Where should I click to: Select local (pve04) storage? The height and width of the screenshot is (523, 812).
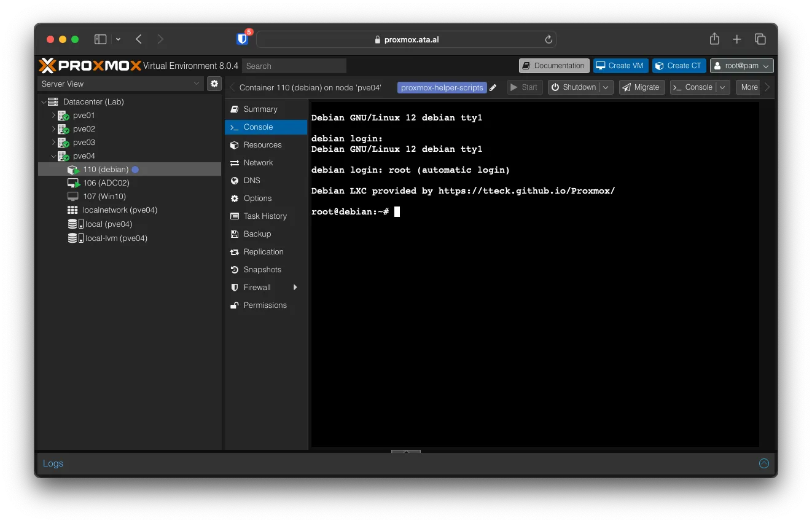point(109,224)
